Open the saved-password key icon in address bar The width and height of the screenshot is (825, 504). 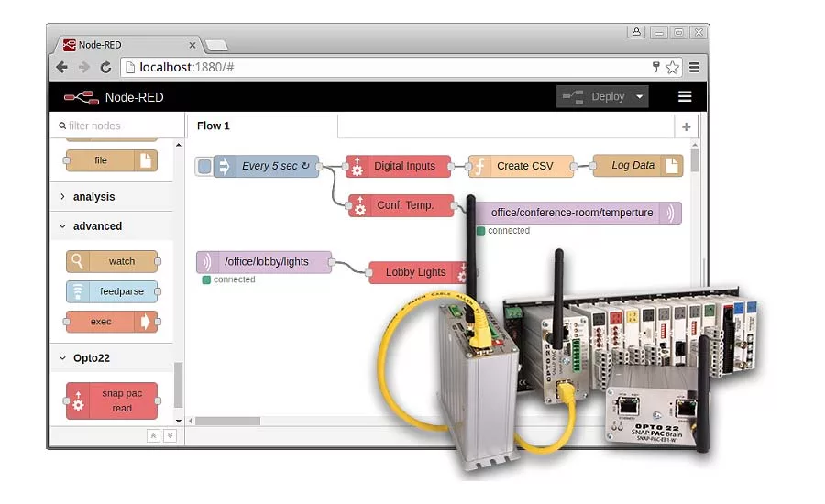tap(655, 67)
